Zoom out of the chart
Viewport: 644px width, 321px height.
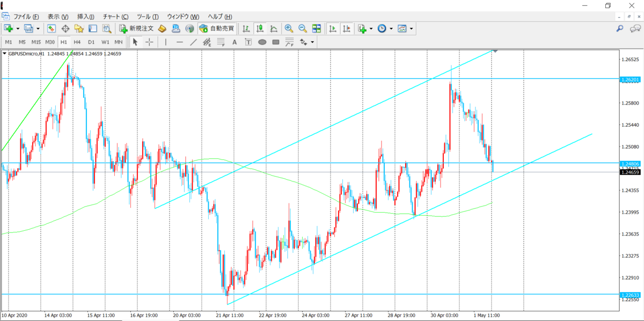coord(303,28)
